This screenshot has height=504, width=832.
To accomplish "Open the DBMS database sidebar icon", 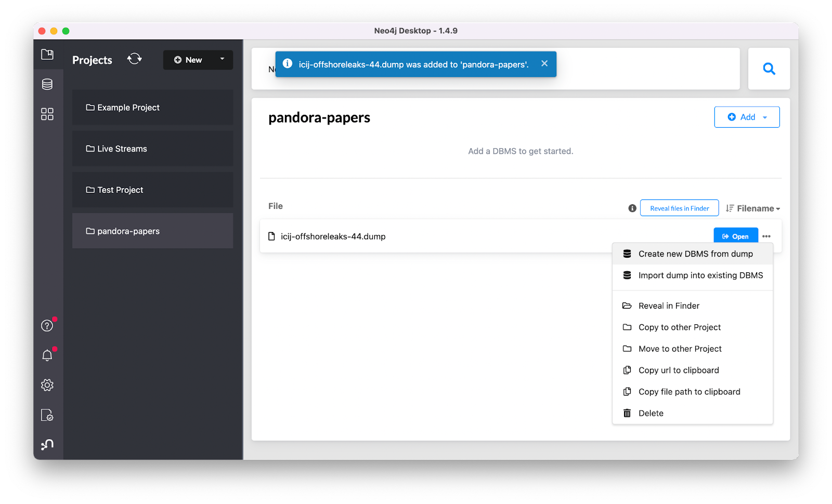I will [x=47, y=84].
